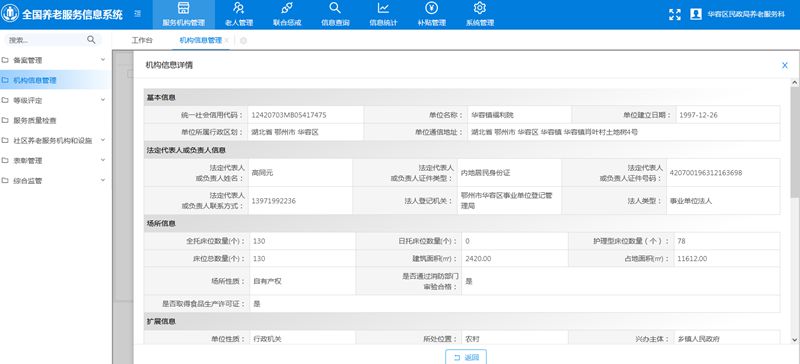Switch to the 工作台 tab
This screenshot has height=364, width=800.
pos(142,40)
